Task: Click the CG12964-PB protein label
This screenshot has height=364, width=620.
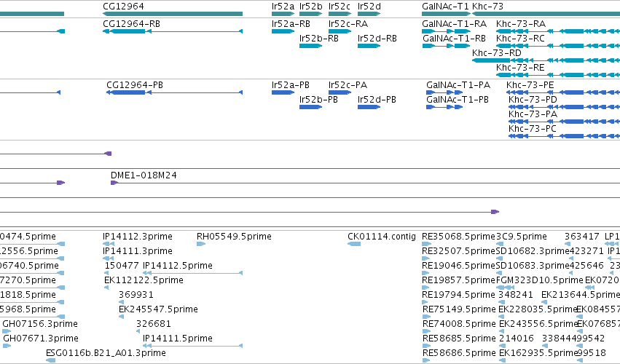Action: click(135, 85)
